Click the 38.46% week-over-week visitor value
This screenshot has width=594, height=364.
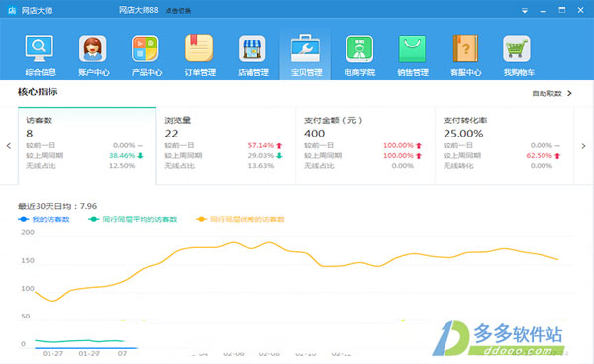click(122, 155)
